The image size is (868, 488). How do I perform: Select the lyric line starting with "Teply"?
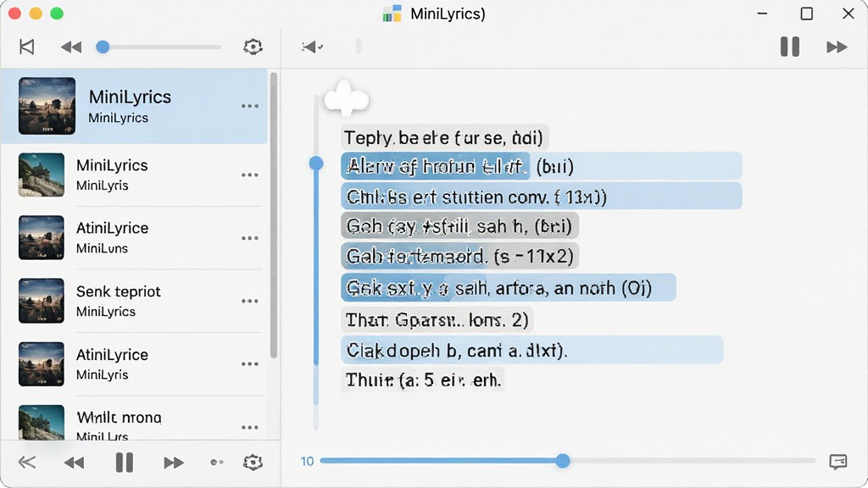click(x=444, y=137)
